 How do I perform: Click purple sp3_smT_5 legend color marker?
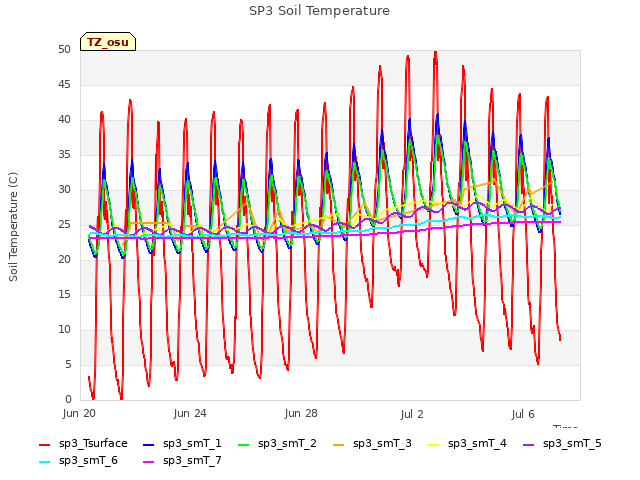[529, 445]
